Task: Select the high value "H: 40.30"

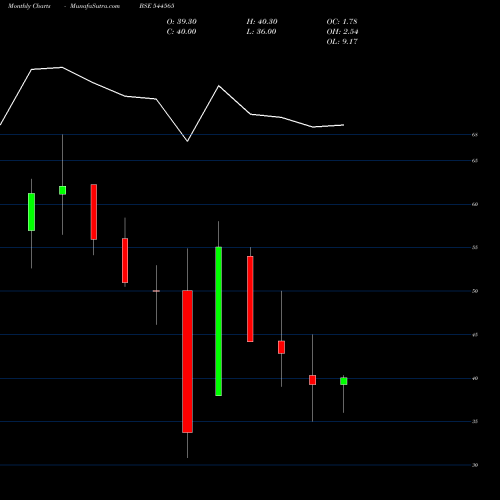Action: [x=262, y=22]
